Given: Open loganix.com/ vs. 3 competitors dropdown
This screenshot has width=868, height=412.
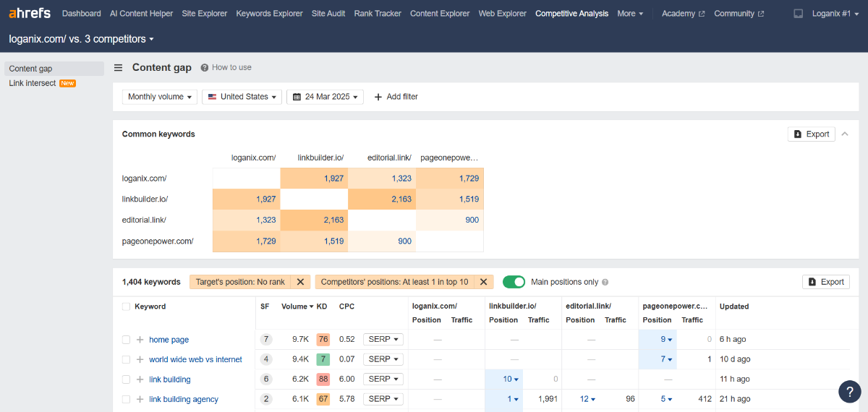Looking at the screenshot, I should 81,39.
